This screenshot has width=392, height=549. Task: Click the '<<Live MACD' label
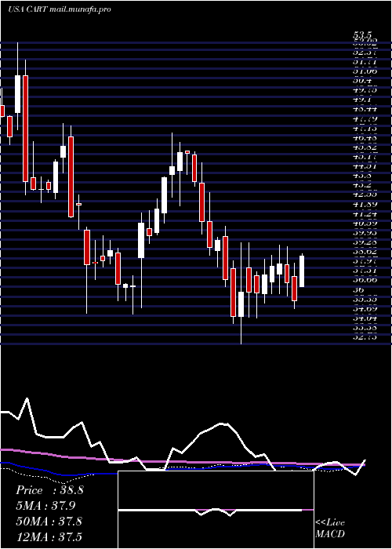pyautogui.click(x=330, y=529)
